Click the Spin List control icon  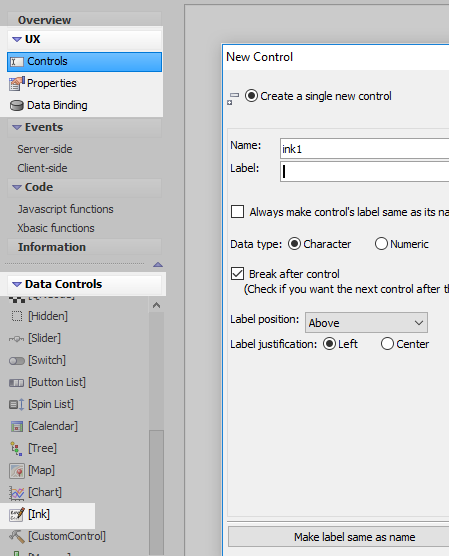click(x=17, y=404)
